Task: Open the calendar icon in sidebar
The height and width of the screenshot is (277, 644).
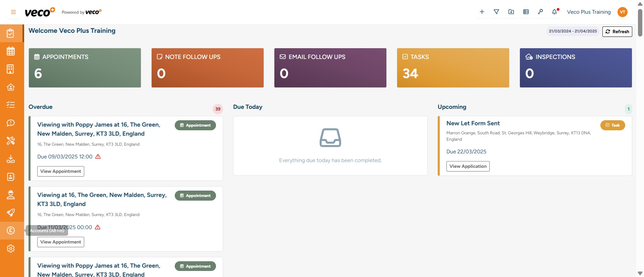Action: [x=11, y=51]
